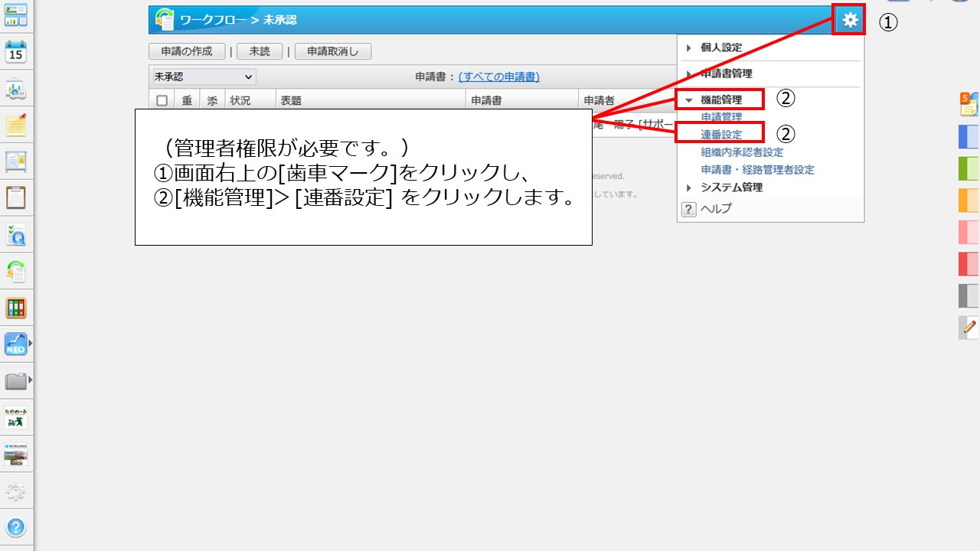Click the pencil edit icon on right edge

tap(969, 328)
